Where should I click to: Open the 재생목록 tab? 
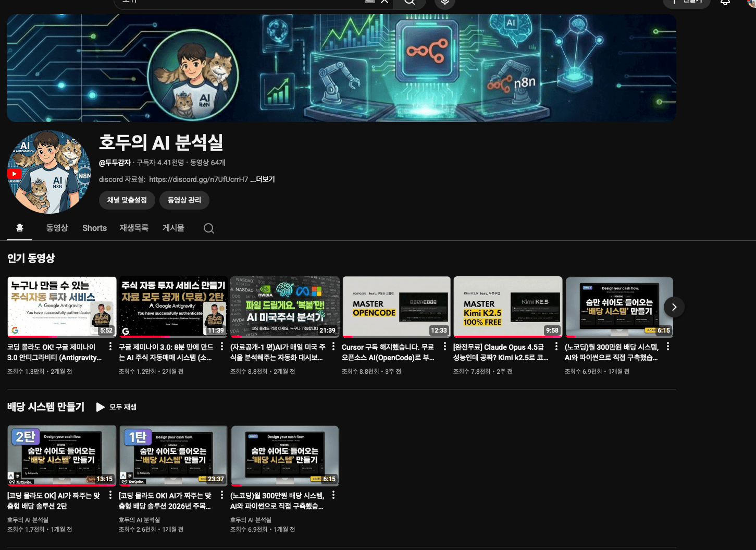pyautogui.click(x=134, y=228)
